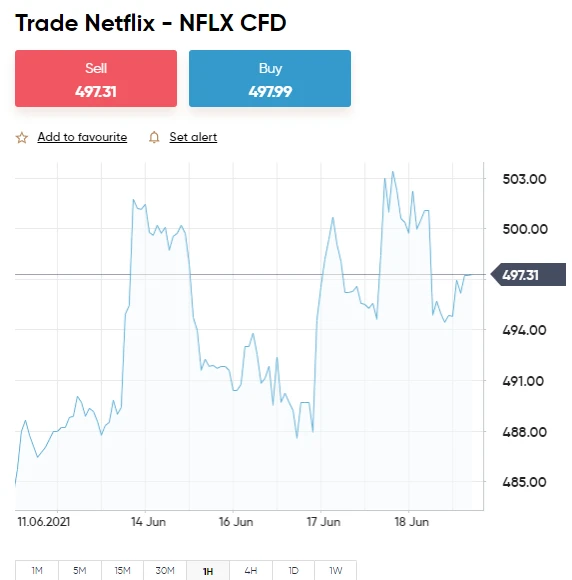Click the bell alert icon
Image resolution: width=572 pixels, height=580 pixels.
tap(154, 137)
